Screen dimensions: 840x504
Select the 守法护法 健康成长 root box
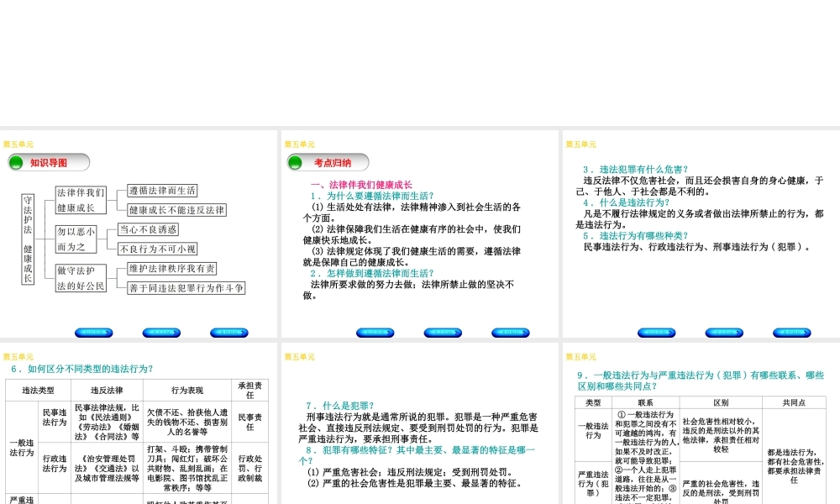click(28, 239)
